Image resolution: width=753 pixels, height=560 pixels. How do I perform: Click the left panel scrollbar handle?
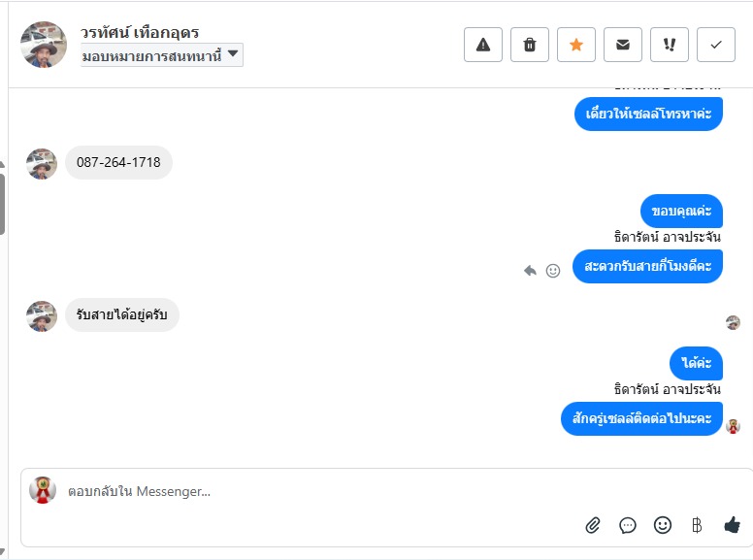point(3,199)
